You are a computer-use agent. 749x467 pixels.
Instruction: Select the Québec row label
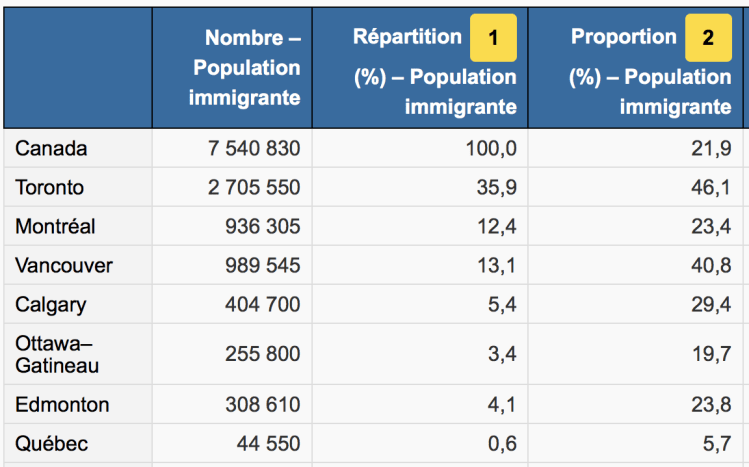pyautogui.click(x=52, y=444)
